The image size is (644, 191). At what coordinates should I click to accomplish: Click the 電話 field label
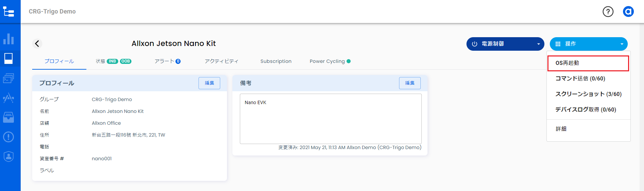44,147
